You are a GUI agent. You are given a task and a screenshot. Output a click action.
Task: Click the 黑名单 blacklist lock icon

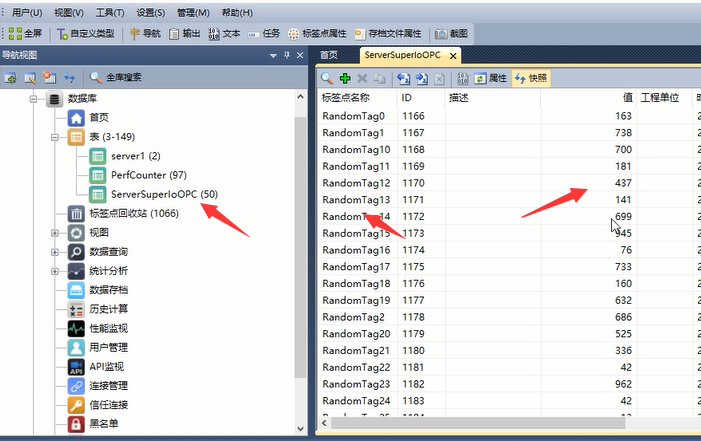pyautogui.click(x=76, y=424)
